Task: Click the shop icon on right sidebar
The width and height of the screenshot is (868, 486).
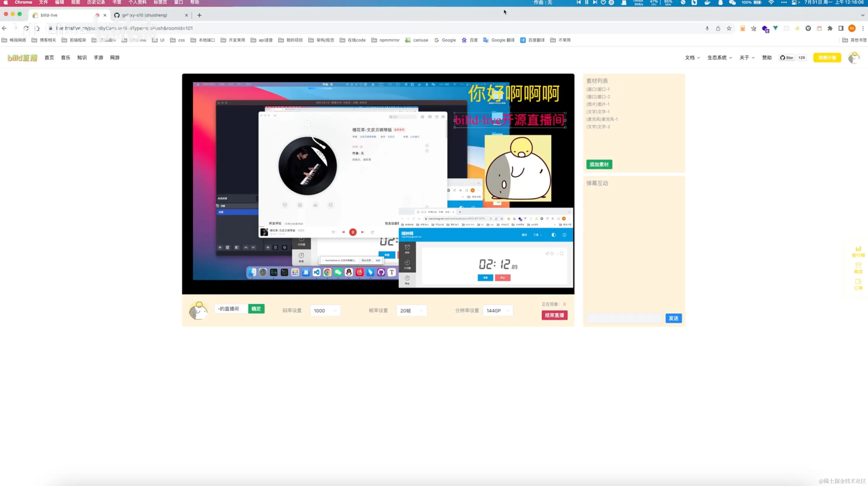Action: tap(858, 268)
